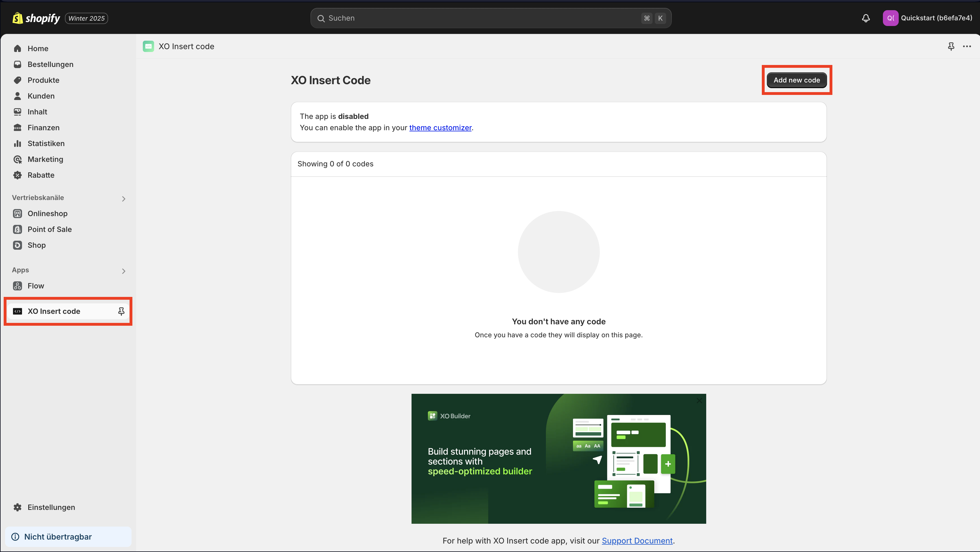The width and height of the screenshot is (980, 552).
Task: Open the three-dots more menu
Action: (967, 46)
